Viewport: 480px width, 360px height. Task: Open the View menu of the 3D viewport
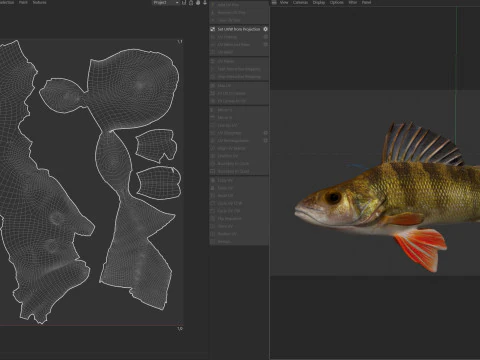(x=284, y=2)
